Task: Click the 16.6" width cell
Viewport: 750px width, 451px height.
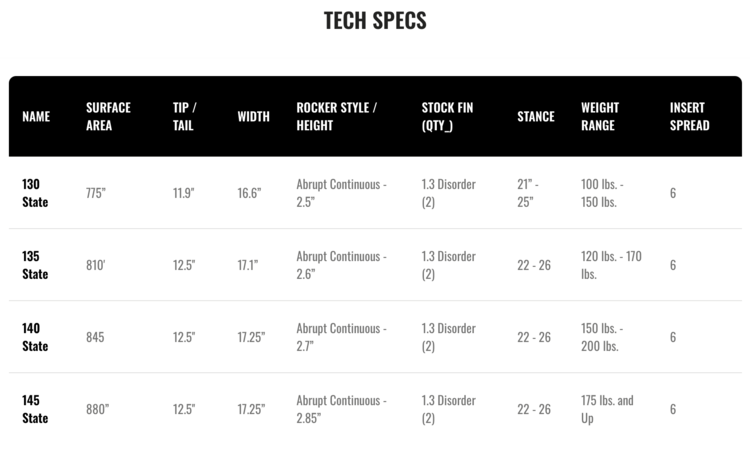Action: 249,193
